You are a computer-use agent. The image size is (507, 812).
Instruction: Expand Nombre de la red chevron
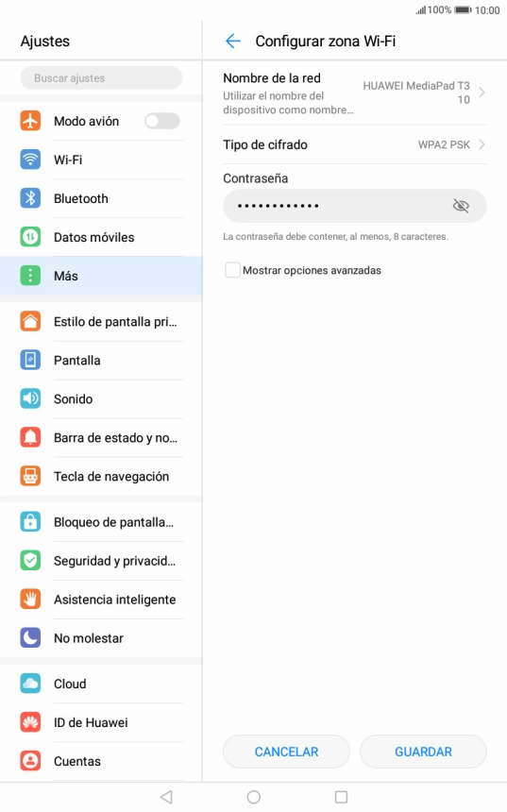(x=482, y=93)
